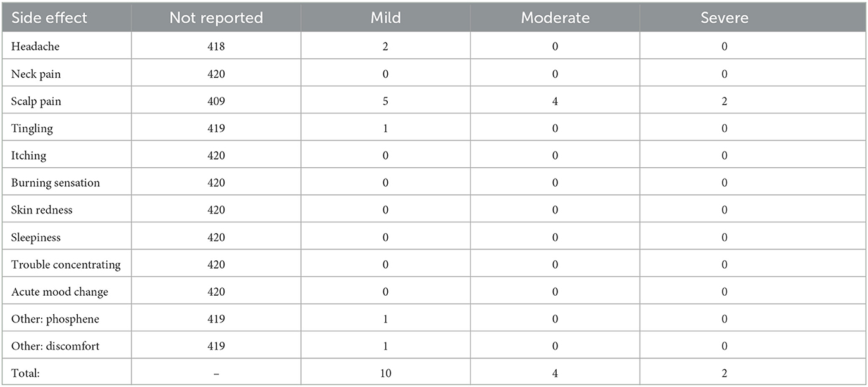Click the "Neck pain" row label
868x387 pixels.
36,74
